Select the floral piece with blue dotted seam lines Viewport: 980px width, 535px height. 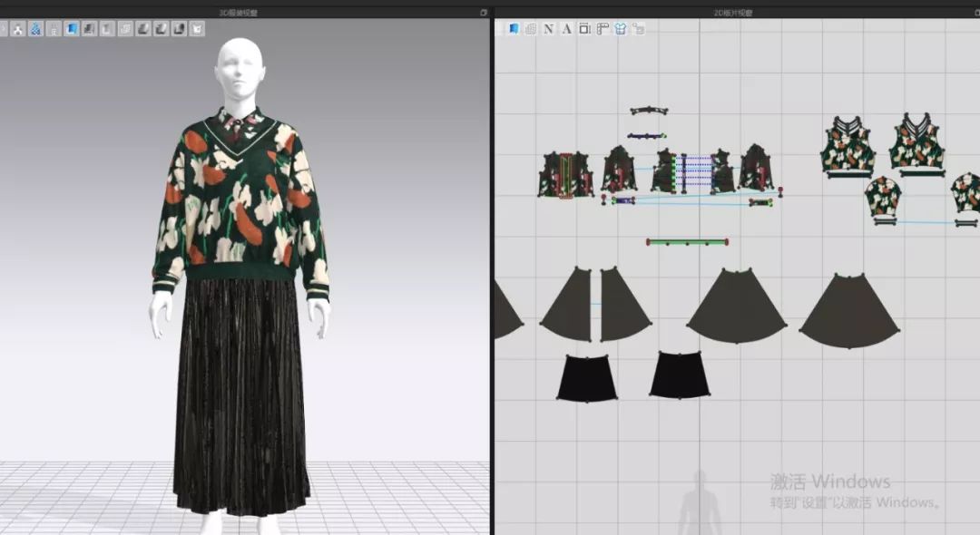click(663, 171)
